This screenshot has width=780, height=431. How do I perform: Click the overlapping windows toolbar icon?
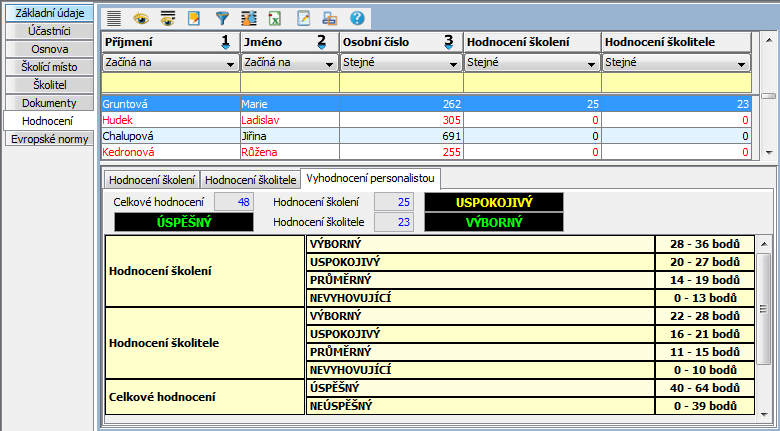point(330,18)
